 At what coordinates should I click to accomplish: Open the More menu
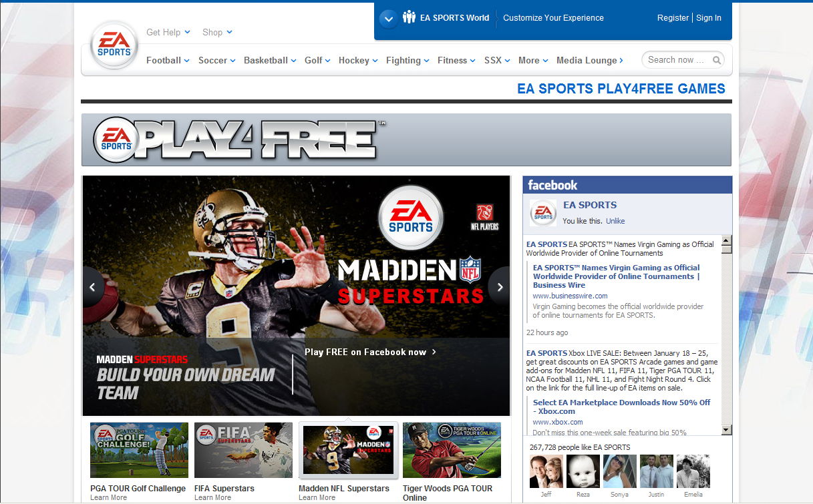coord(533,60)
